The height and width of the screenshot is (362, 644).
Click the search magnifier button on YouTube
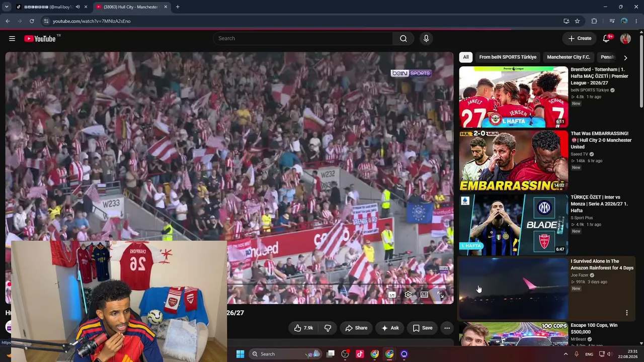click(x=404, y=39)
